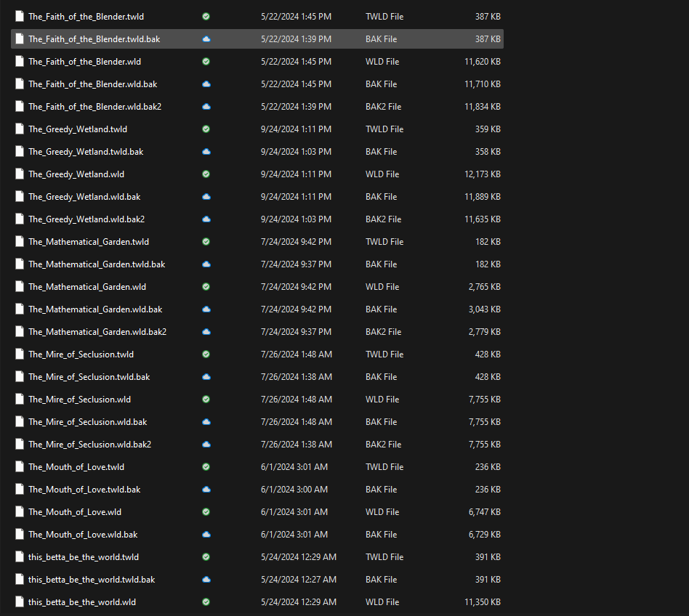Select The_Mouth_of_Love.wld filename
The height and width of the screenshot is (616, 689).
(75, 512)
